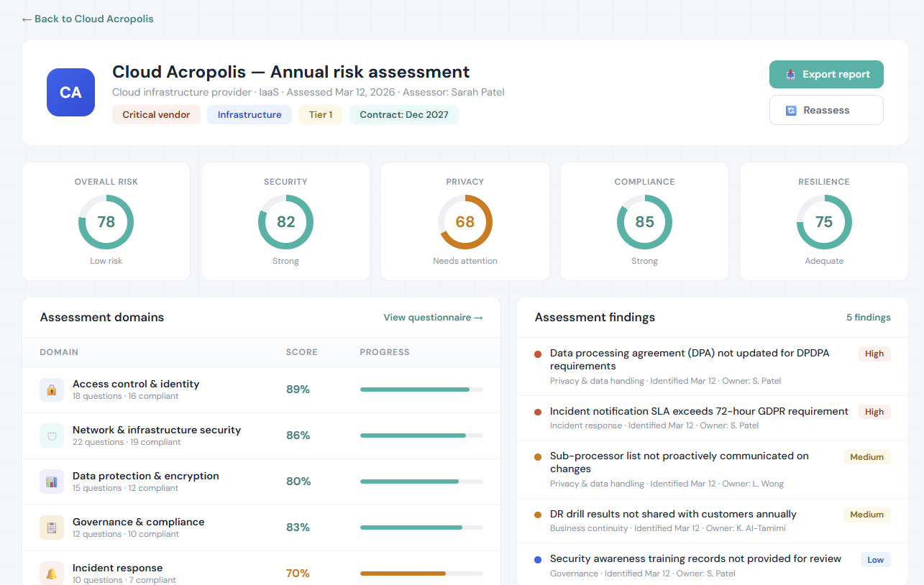Viewport: 924px width, 585px height.
Task: Click the Needs attention label under Privacy
Action: 465,261
